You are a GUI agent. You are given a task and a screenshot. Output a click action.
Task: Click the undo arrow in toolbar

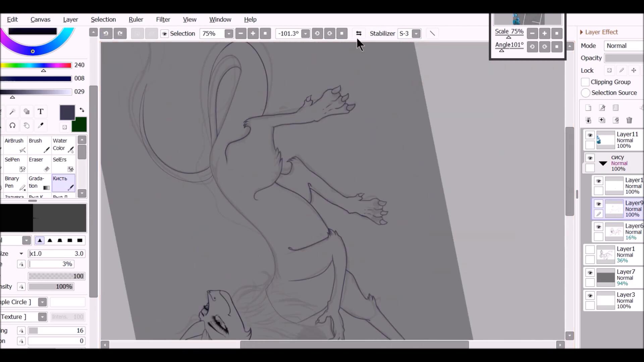(106, 34)
